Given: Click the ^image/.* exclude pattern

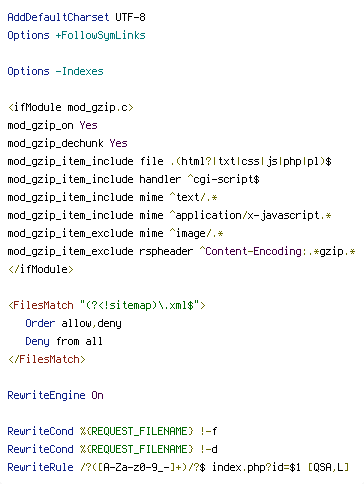Looking at the screenshot, I should pos(196,233).
